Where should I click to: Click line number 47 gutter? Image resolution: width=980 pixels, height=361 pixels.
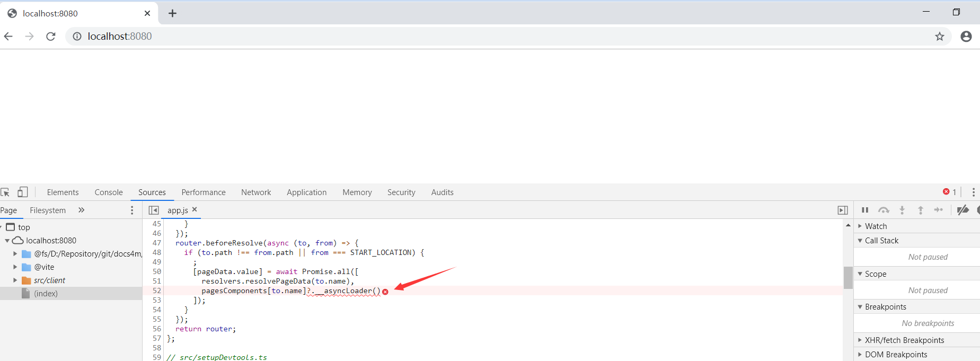click(x=157, y=243)
